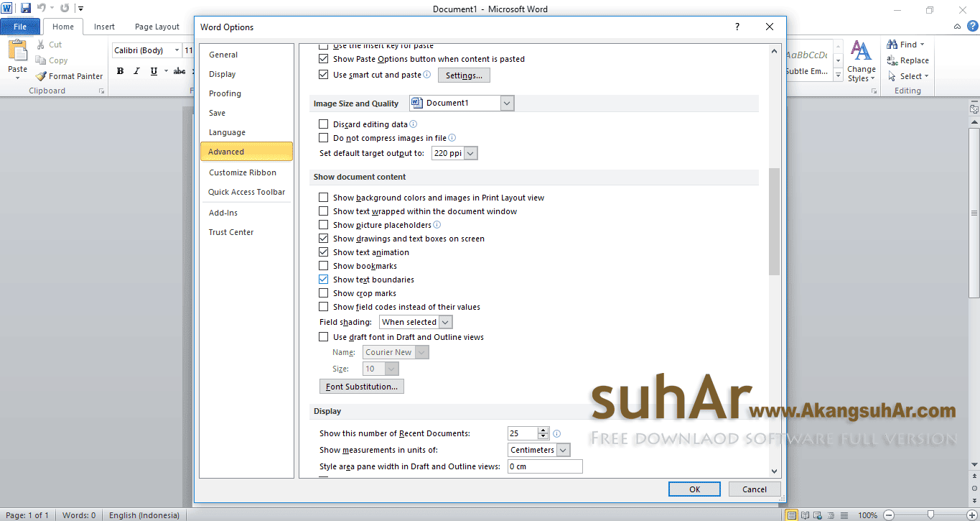Click the Undo arrow icon
980x521 pixels.
click(x=41, y=9)
